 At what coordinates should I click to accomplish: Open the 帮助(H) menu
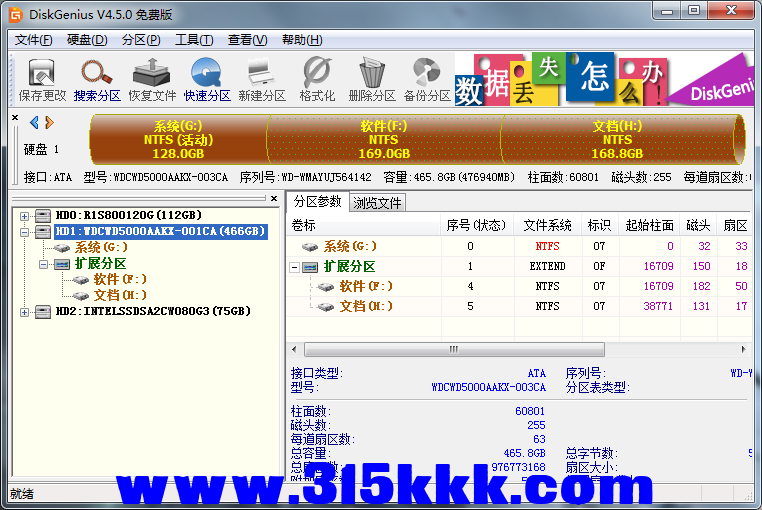(x=302, y=40)
